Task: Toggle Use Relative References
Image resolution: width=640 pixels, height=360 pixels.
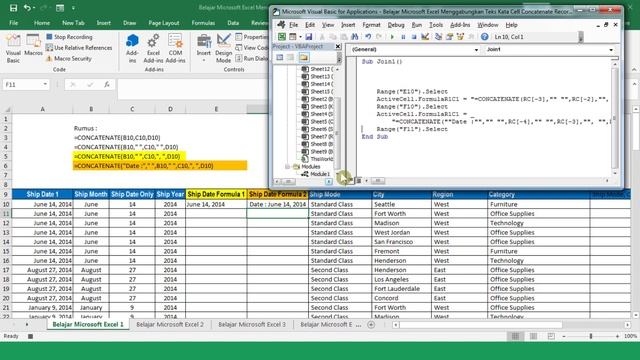Action: click(x=79, y=48)
